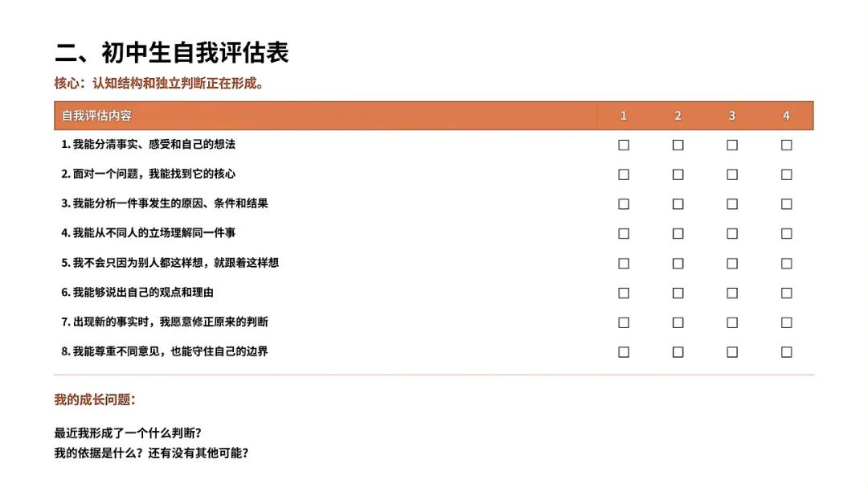Mark column 1 for 出现新的事实时 row
Image resolution: width=868 pixels, height=488 pixels.
tap(624, 322)
